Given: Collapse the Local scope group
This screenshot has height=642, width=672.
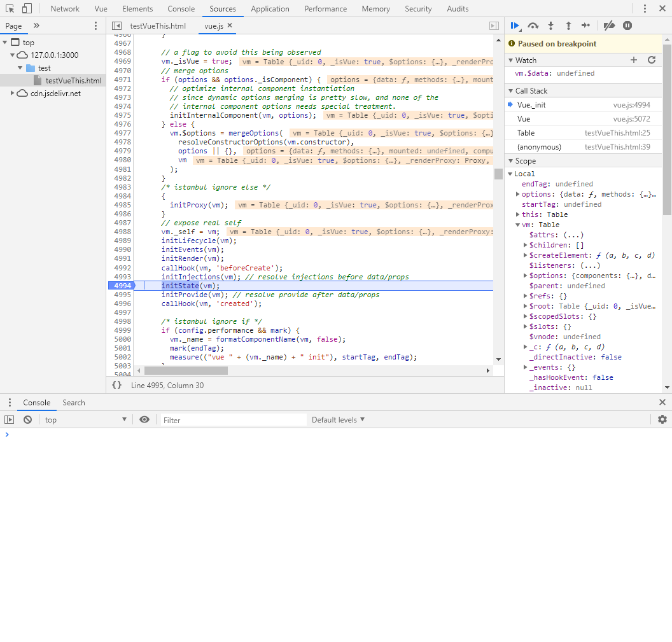Looking at the screenshot, I should (x=510, y=174).
